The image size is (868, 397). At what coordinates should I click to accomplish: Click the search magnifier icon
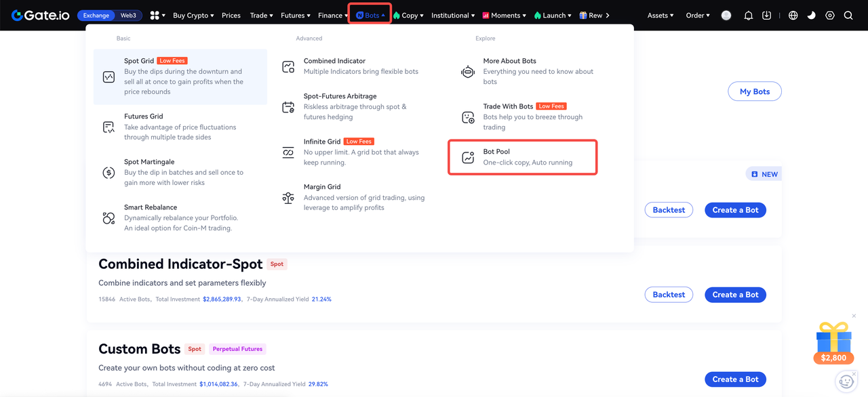pos(848,16)
